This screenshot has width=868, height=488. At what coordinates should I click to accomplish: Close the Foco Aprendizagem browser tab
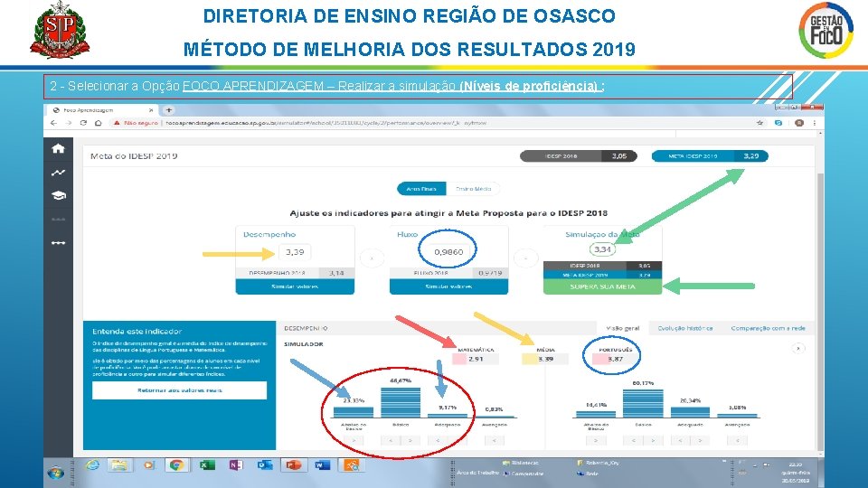click(151, 110)
